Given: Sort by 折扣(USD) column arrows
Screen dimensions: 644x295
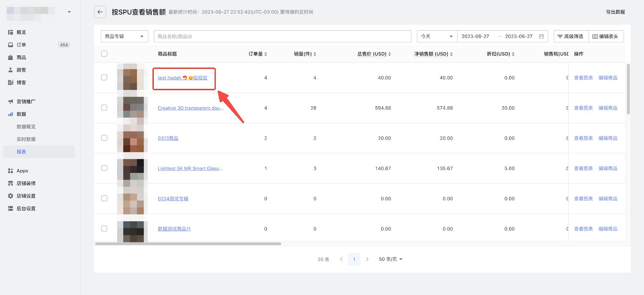Looking at the screenshot, I should coord(513,54).
